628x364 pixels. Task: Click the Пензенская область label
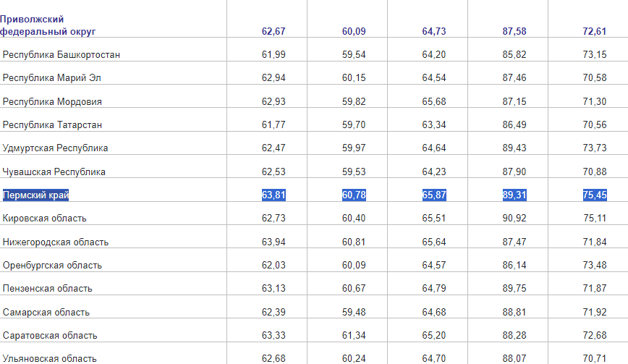(x=48, y=289)
